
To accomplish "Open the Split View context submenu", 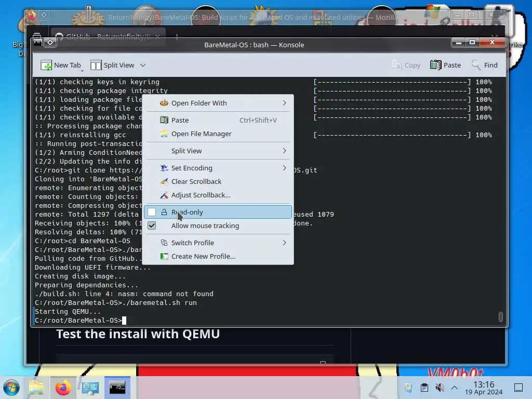I will [x=218, y=151].
